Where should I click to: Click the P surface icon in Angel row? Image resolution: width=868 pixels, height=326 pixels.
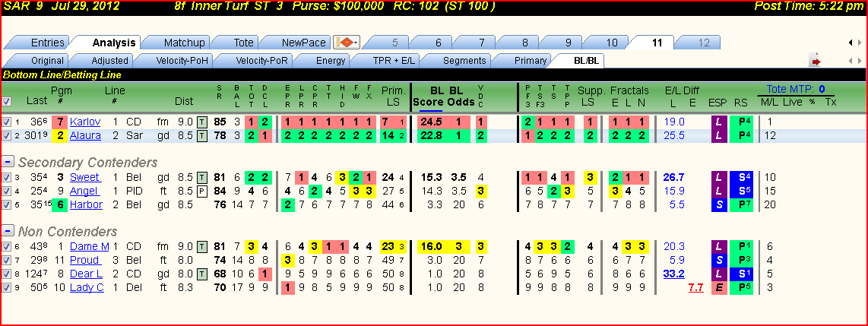(x=202, y=191)
